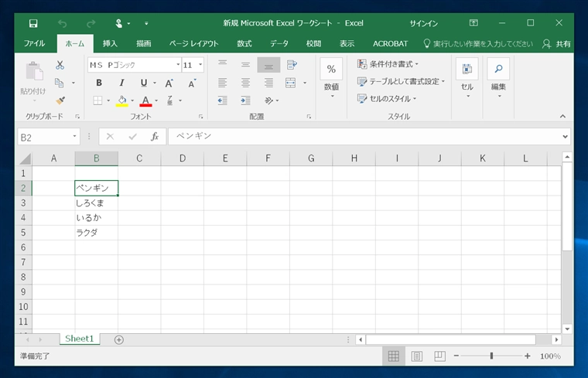
Task: Open 条件付き書式 conditional formatting
Action: coord(388,64)
